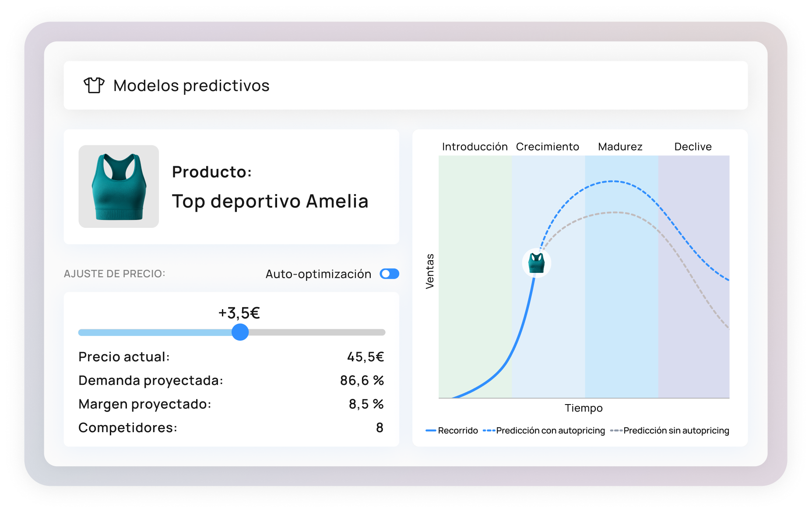Click the t-shirt icon beside Modelos predictivos
812x513 pixels.
(x=94, y=85)
